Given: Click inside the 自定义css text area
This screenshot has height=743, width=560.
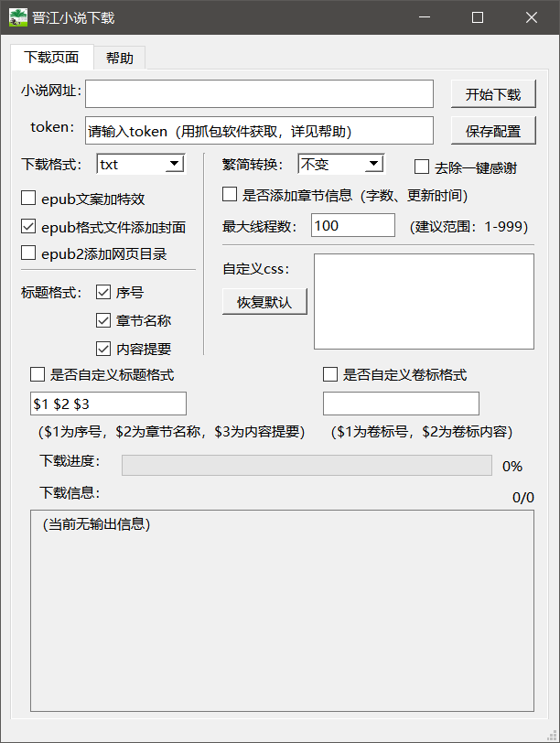Looking at the screenshot, I should point(424,301).
